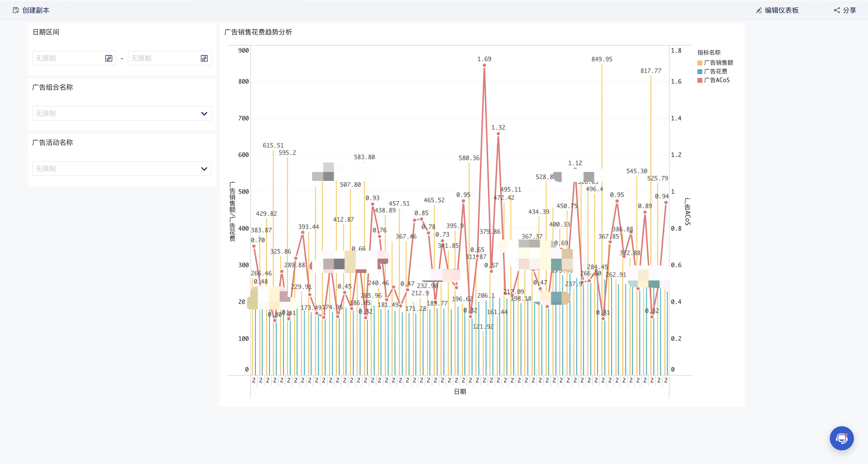Toggle 广告花费 series in legend

pos(715,71)
